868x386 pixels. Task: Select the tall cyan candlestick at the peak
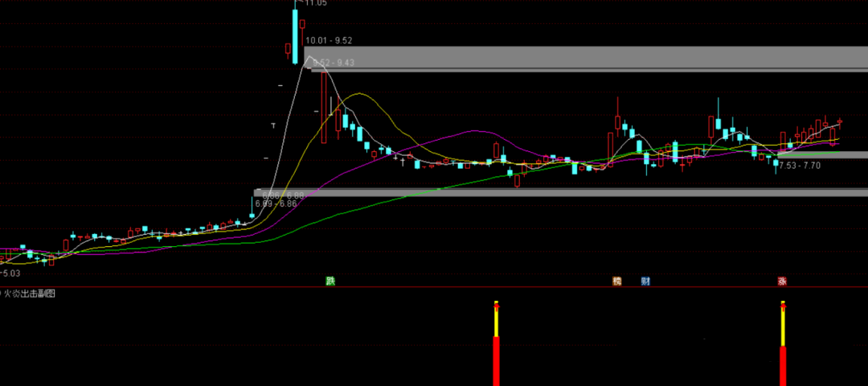click(x=295, y=36)
